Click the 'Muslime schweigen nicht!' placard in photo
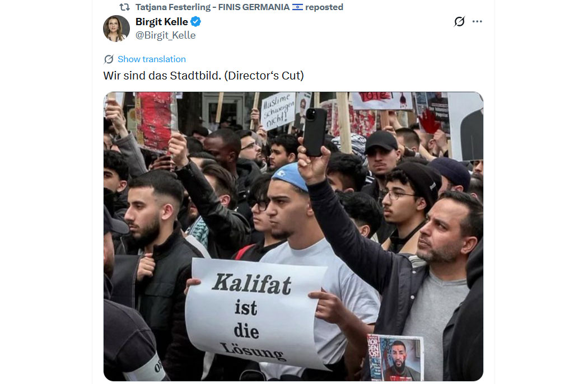Viewport: 588px width, 384px height. click(x=278, y=111)
